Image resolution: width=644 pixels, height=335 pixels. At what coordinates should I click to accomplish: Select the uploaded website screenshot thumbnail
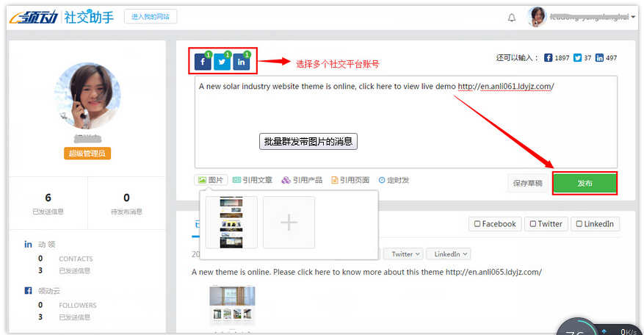point(231,223)
